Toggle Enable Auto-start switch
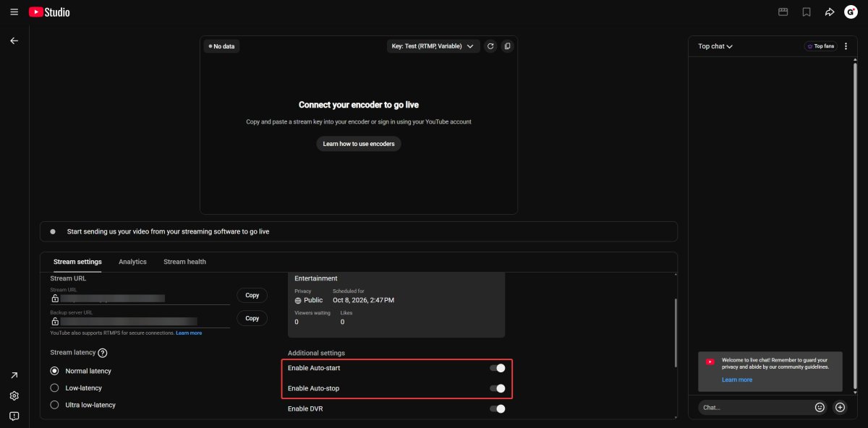 coord(498,368)
